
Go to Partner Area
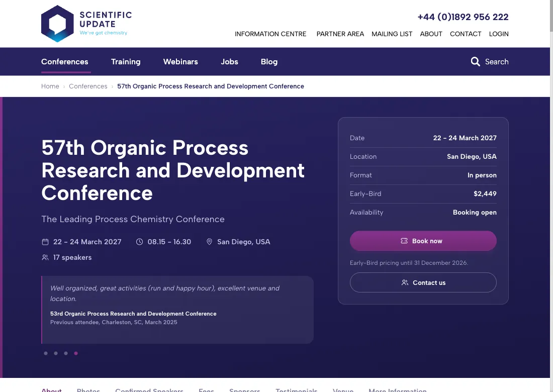point(340,34)
